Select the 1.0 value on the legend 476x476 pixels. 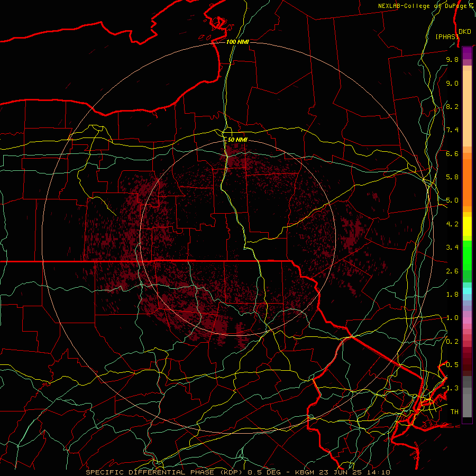[x=452, y=318]
